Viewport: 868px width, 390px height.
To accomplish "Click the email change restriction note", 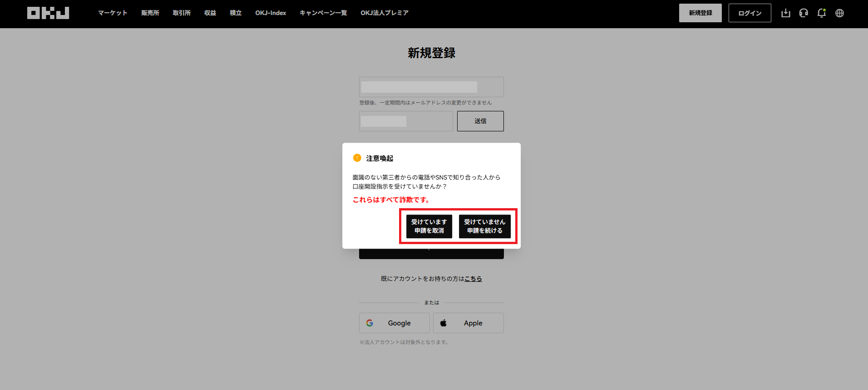I will click(x=425, y=103).
